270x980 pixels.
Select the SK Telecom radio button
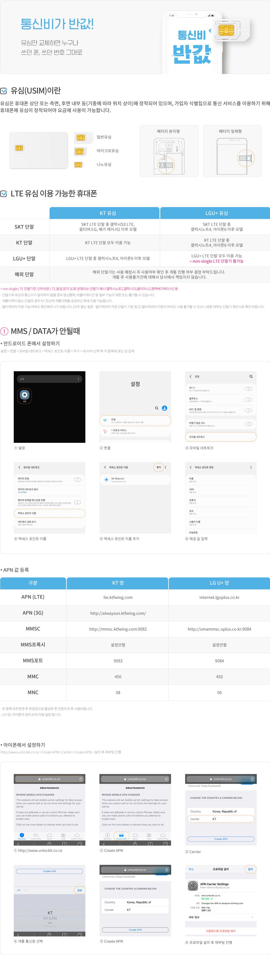(106, 480)
